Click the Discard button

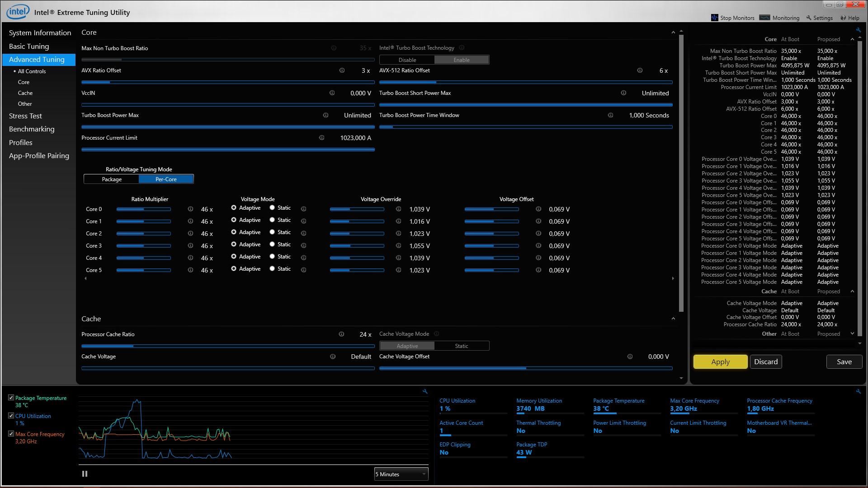766,361
